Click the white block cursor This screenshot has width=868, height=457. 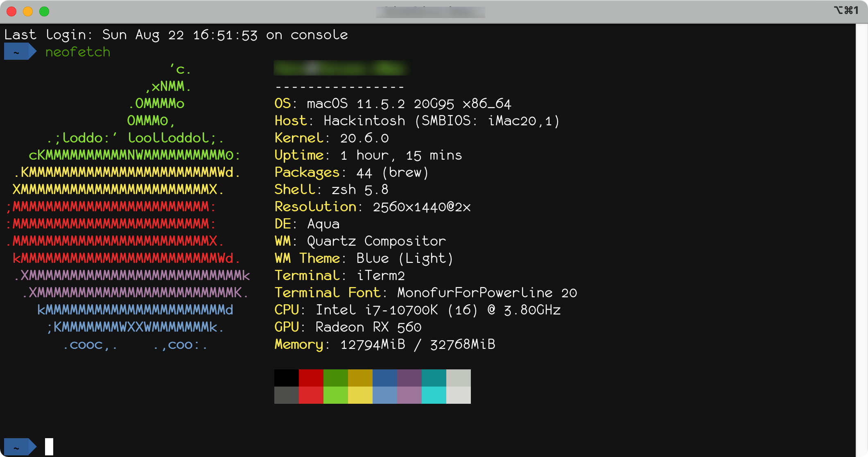49,447
